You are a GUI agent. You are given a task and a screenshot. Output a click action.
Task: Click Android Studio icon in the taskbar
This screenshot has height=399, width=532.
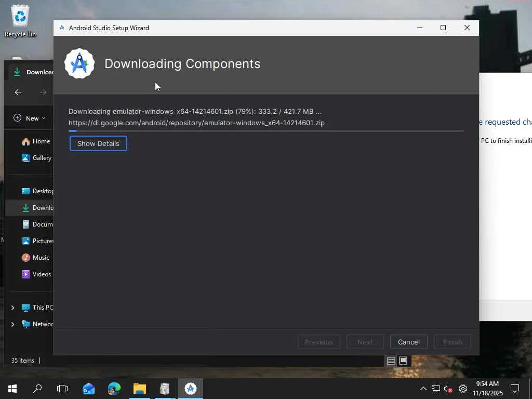click(190, 389)
